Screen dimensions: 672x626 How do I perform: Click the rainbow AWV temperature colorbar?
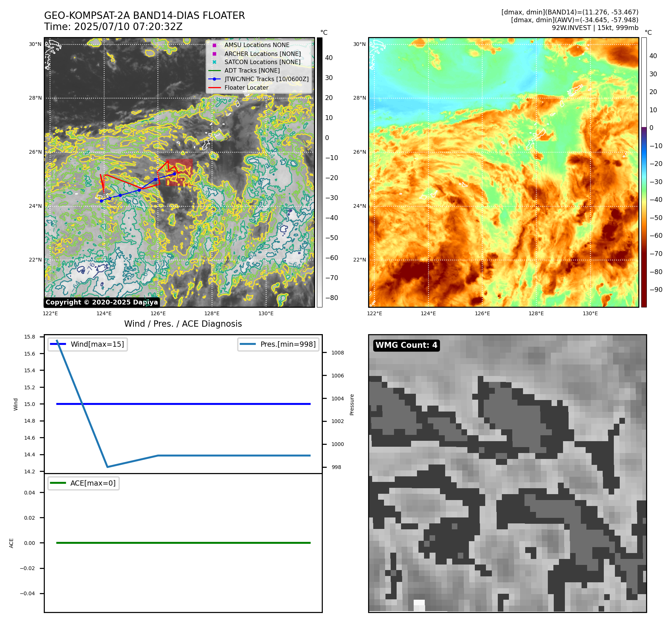click(644, 172)
